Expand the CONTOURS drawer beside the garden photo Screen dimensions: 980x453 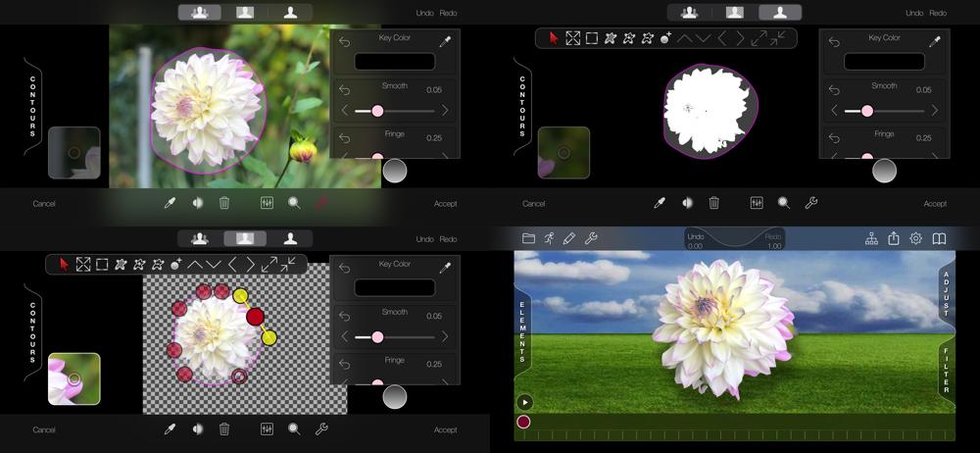[x=32, y=106]
